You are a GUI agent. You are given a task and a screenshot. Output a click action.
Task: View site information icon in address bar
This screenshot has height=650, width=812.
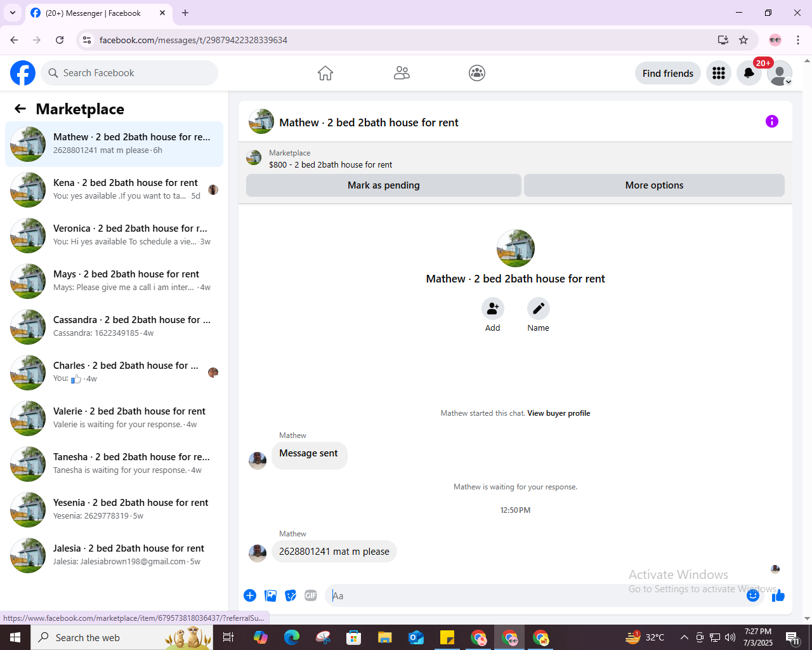pos(87,40)
